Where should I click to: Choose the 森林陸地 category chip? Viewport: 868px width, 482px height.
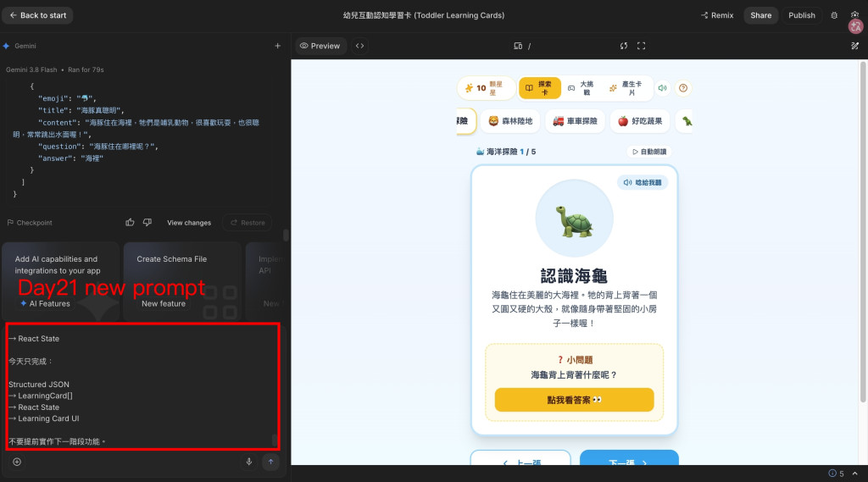tap(510, 121)
